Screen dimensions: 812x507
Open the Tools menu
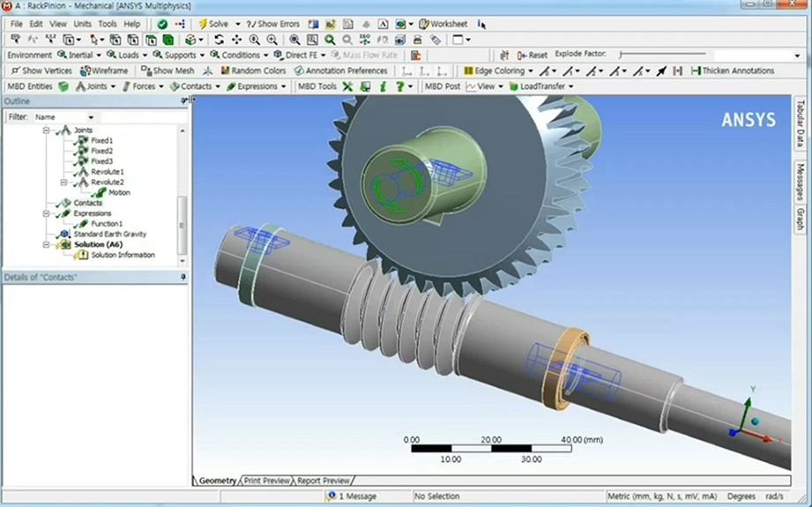108,24
